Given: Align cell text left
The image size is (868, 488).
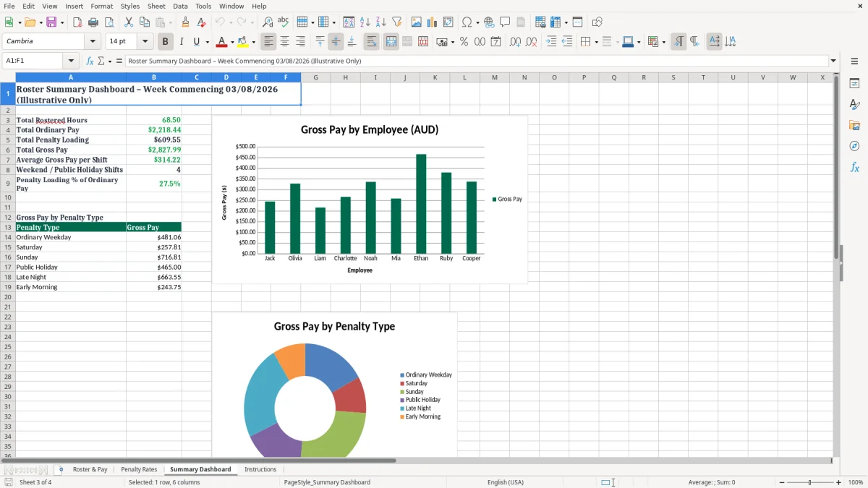Looking at the screenshot, I should 268,42.
